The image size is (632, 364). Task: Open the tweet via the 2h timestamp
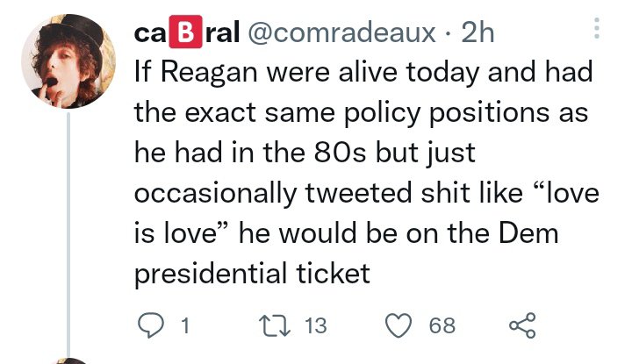point(478,33)
